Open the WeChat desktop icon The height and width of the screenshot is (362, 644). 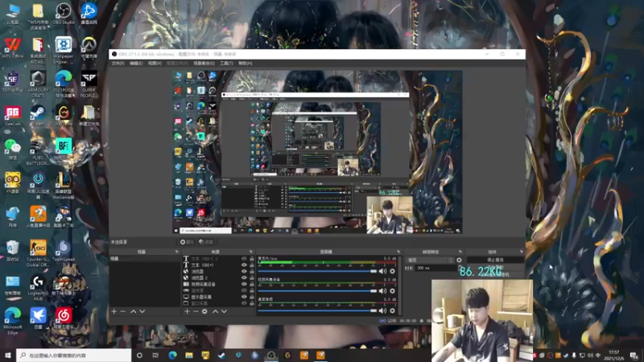tap(13, 149)
